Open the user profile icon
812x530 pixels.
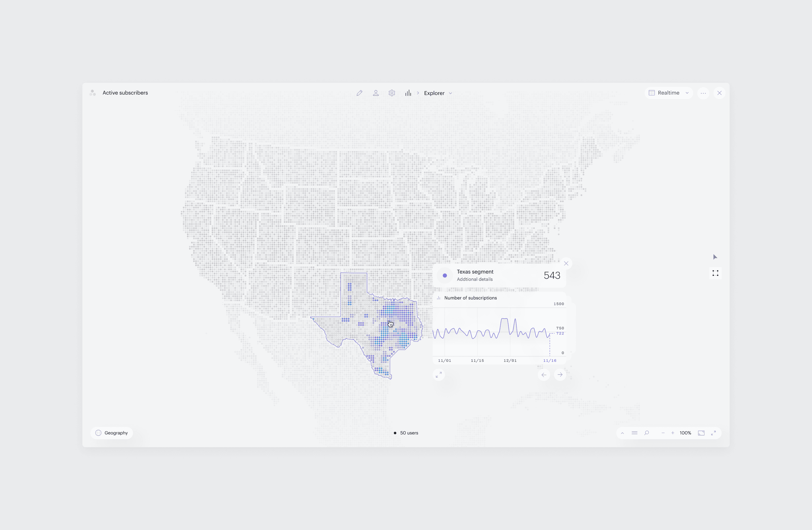pos(376,93)
